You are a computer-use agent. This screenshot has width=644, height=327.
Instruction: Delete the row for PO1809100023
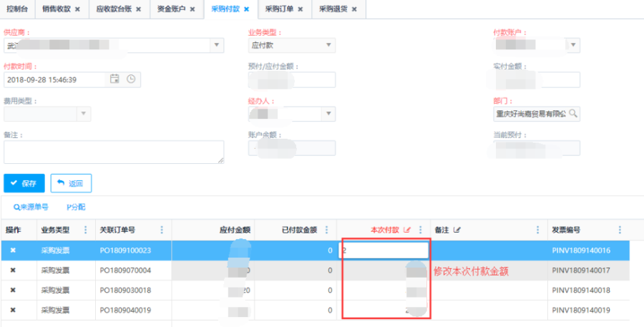[13, 250]
